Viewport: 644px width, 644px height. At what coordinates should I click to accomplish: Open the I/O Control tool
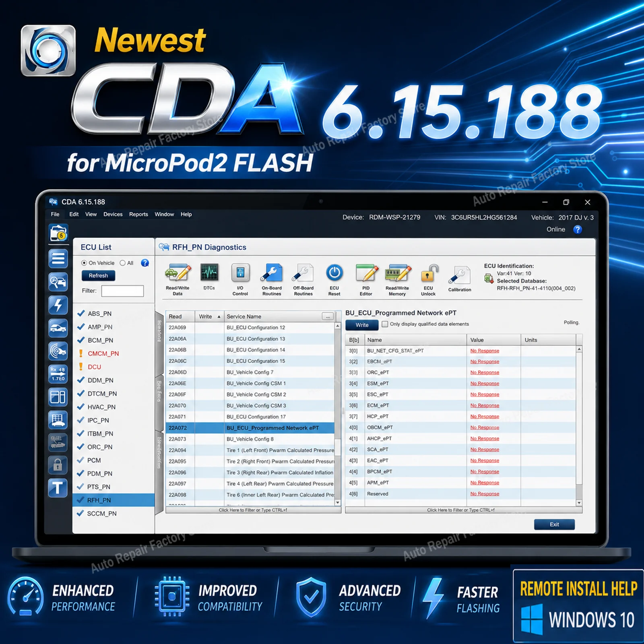tap(240, 280)
